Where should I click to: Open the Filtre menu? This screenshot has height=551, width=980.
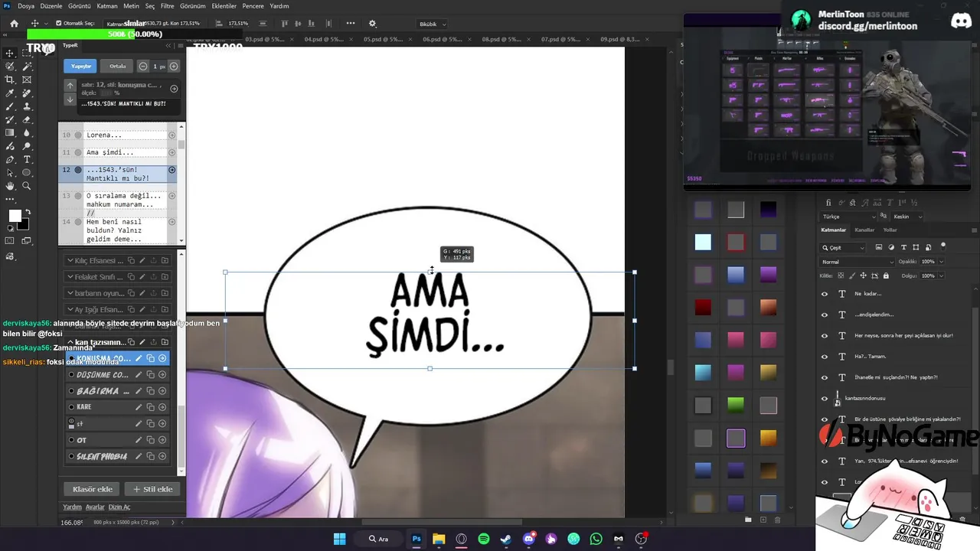(x=167, y=6)
